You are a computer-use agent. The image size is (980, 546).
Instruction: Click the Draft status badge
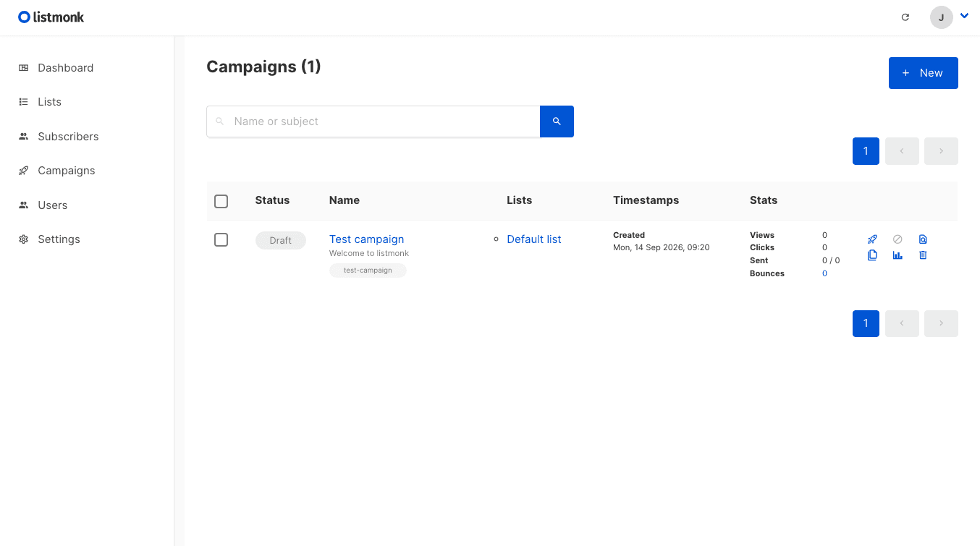(x=281, y=240)
